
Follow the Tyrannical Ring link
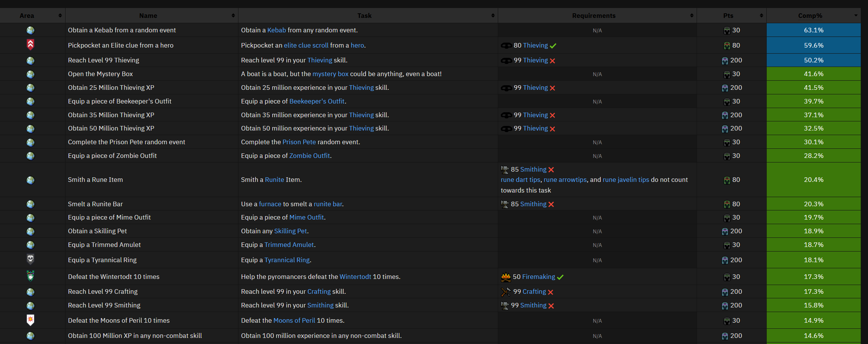pyautogui.click(x=287, y=260)
